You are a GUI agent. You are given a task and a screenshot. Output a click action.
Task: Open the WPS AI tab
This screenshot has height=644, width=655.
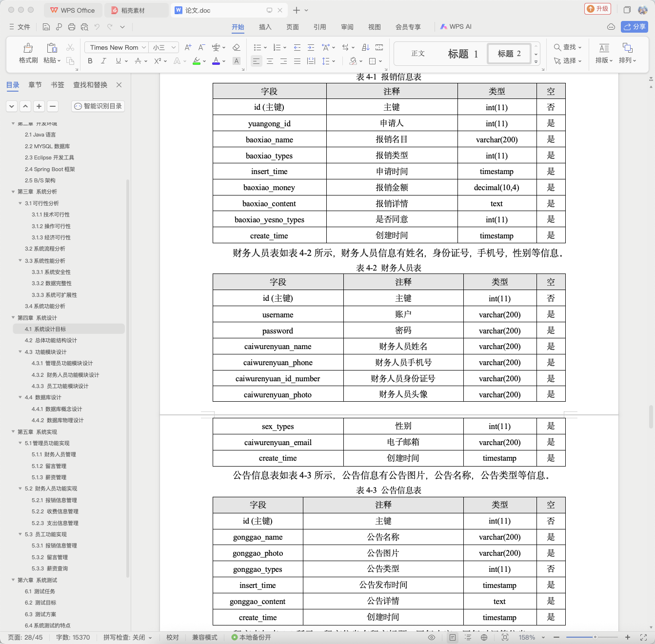(x=456, y=27)
